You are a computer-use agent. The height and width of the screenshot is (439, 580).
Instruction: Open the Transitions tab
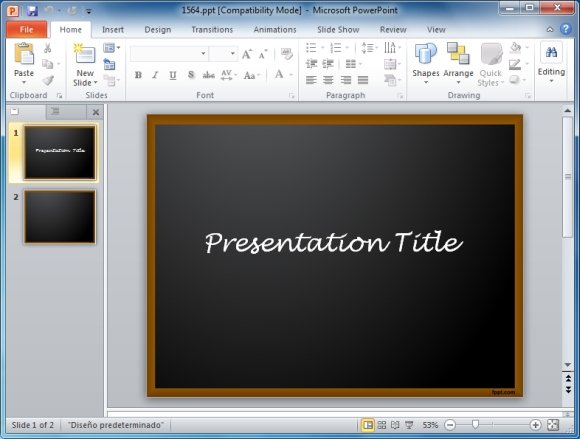click(x=212, y=30)
